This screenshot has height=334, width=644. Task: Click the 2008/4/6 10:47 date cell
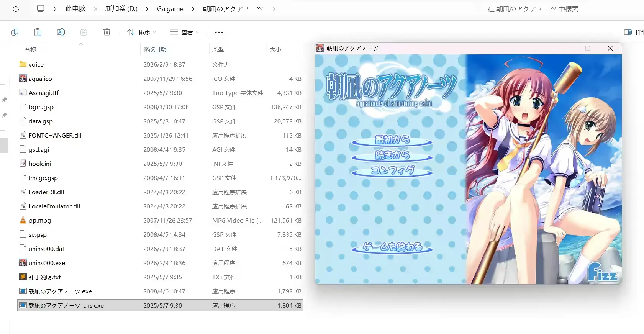(x=164, y=291)
